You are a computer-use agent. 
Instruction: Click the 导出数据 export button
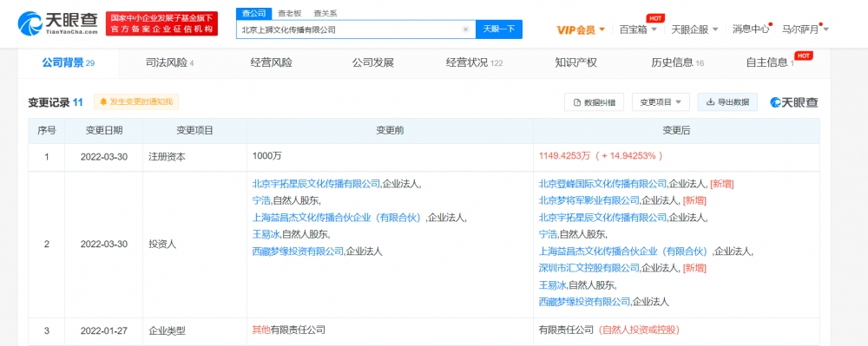[x=727, y=101]
